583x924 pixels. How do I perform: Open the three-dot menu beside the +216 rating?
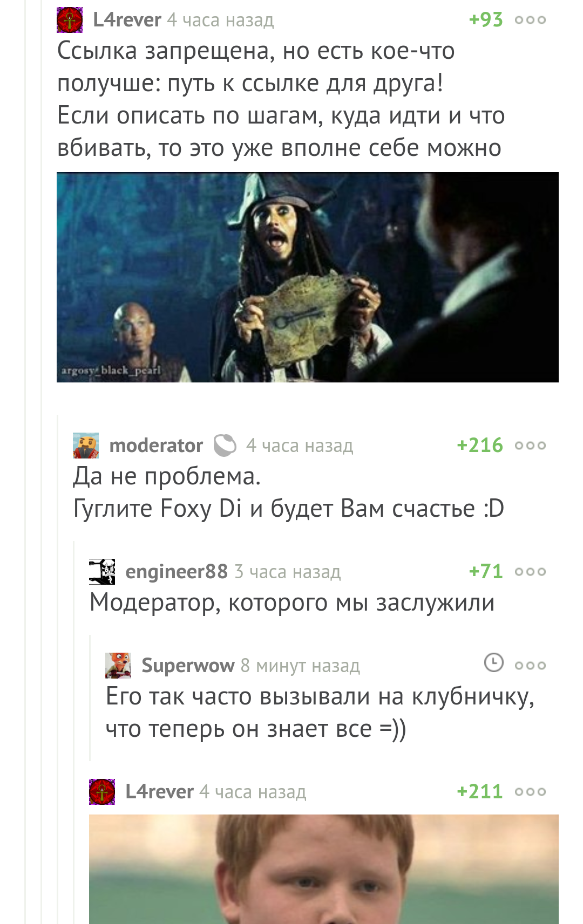(530, 446)
